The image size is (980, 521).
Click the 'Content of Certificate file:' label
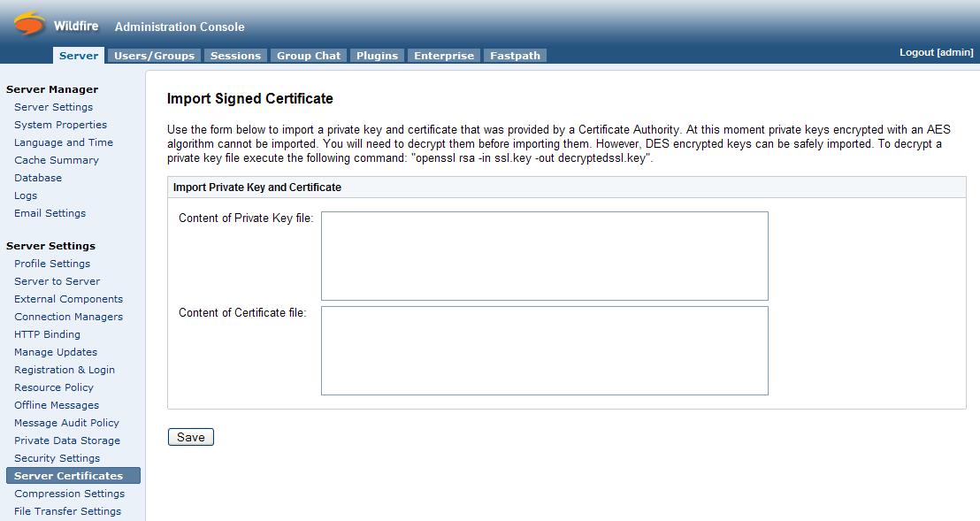pos(242,312)
